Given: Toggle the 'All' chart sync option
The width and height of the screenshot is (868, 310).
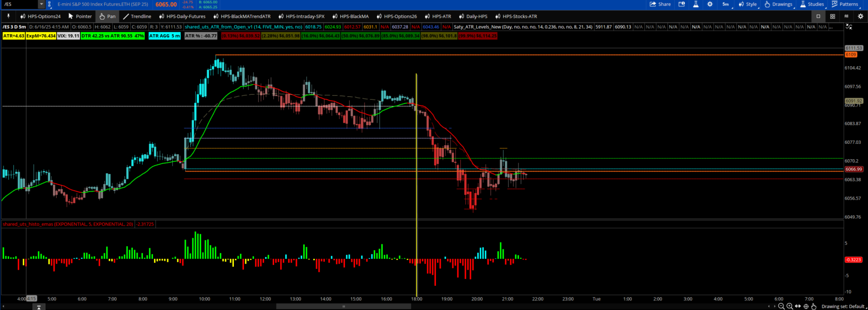Looking at the screenshot, I should point(846,16).
